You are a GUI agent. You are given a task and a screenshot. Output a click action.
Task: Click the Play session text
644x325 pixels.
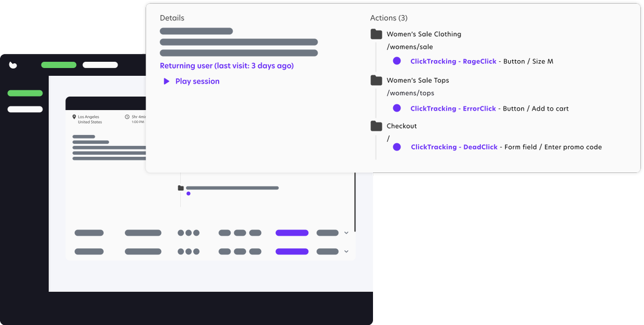197,81
